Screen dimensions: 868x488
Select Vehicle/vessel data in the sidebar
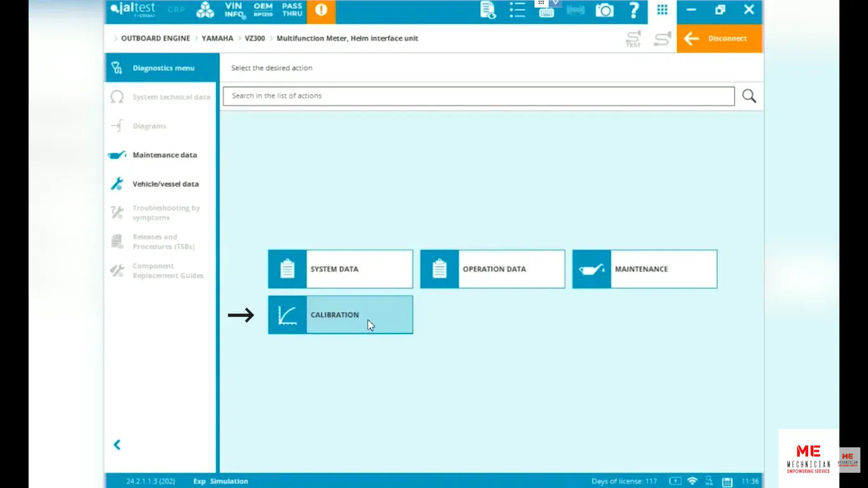(x=166, y=184)
